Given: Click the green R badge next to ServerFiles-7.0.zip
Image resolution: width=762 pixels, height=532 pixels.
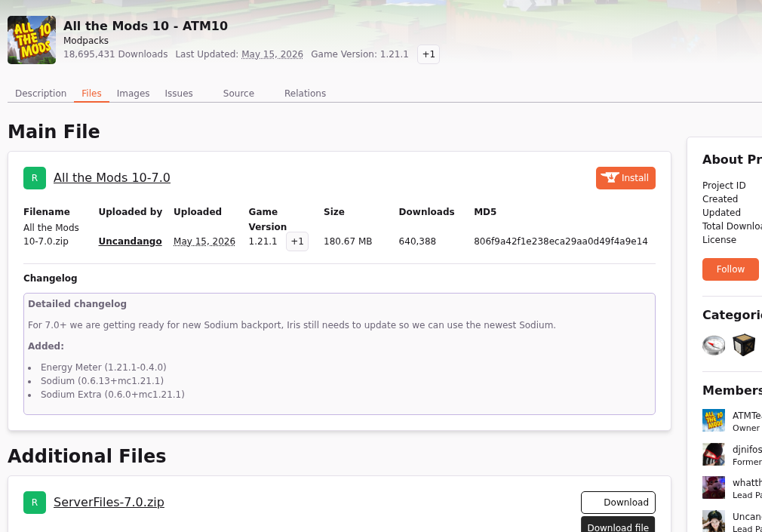Looking at the screenshot, I should 35,503.
